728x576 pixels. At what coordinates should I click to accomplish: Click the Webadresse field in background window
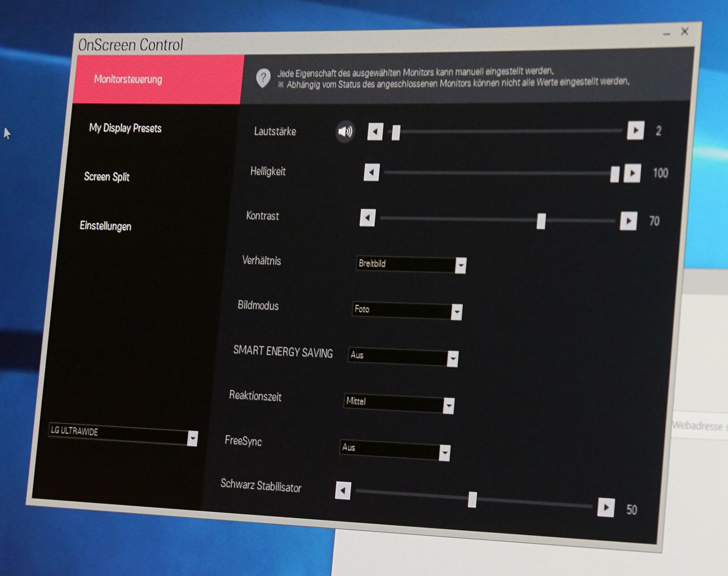click(700, 426)
